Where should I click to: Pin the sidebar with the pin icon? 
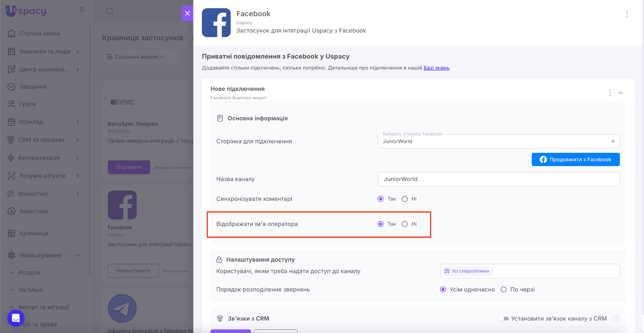[82, 10]
